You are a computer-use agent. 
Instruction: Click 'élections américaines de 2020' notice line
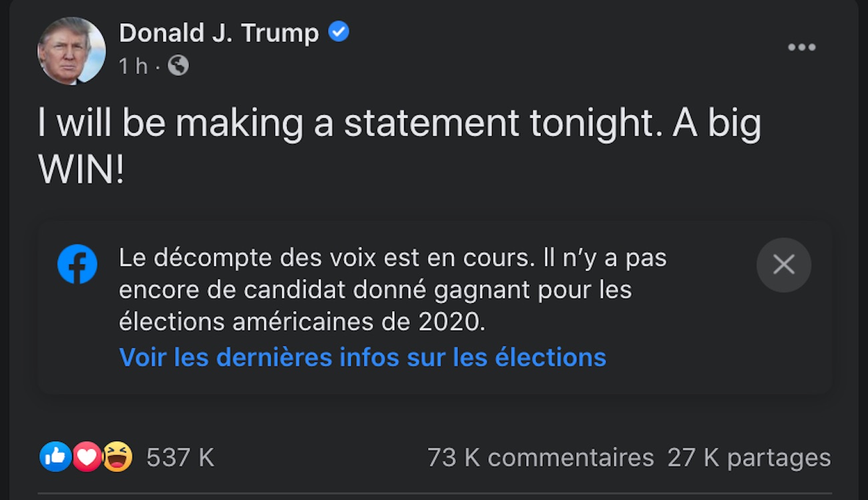point(302,322)
